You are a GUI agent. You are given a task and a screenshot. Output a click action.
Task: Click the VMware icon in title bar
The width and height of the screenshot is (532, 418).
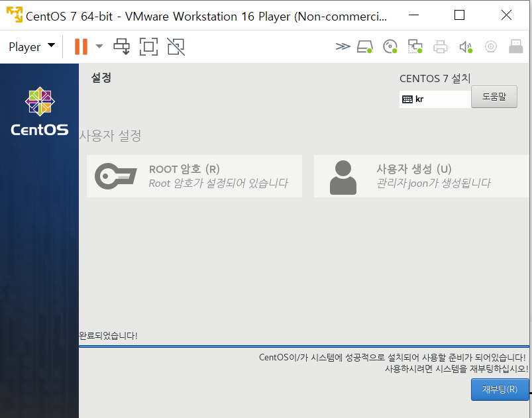(15, 15)
